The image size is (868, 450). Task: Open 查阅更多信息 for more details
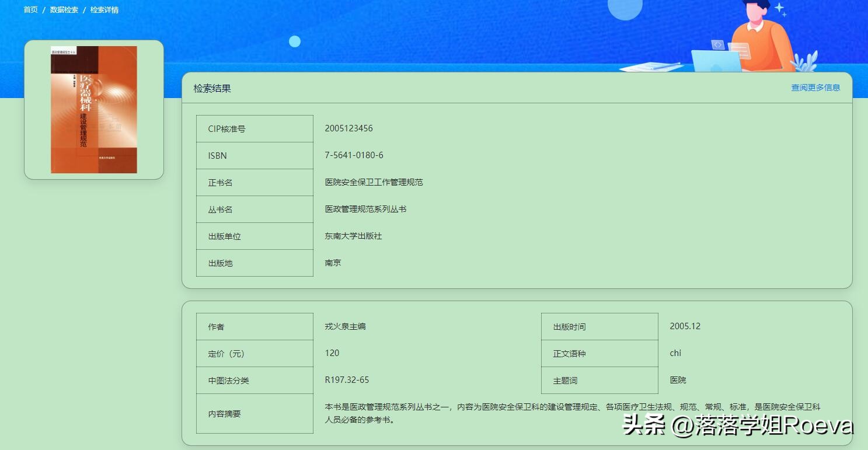[814, 88]
